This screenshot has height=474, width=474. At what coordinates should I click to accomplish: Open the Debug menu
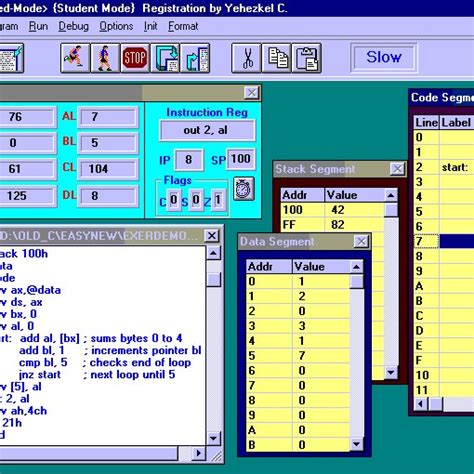click(x=74, y=26)
